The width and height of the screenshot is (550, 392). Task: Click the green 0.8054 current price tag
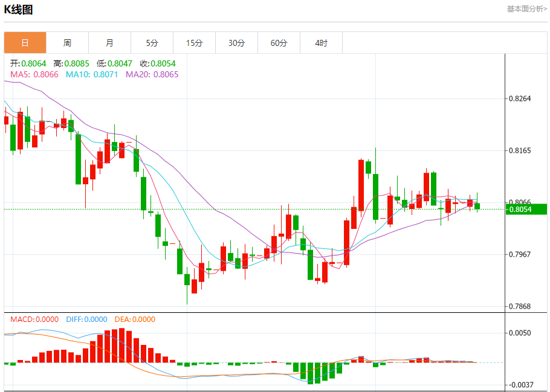[x=526, y=210]
